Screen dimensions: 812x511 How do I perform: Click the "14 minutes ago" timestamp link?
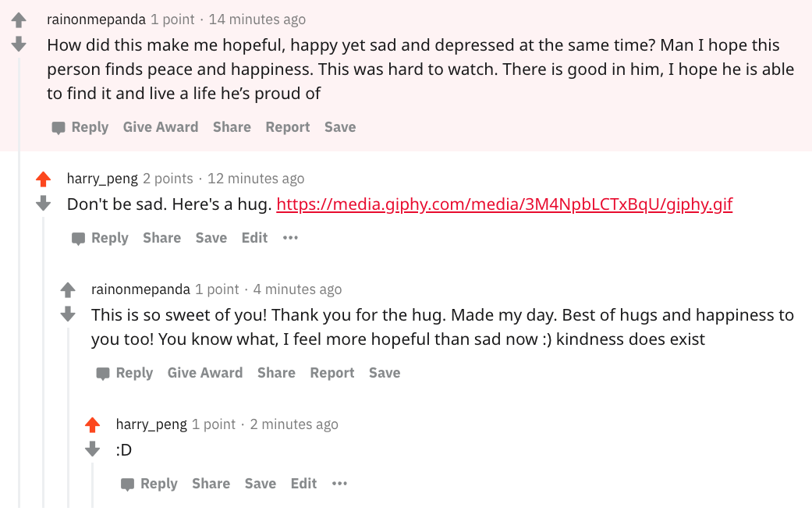point(257,19)
